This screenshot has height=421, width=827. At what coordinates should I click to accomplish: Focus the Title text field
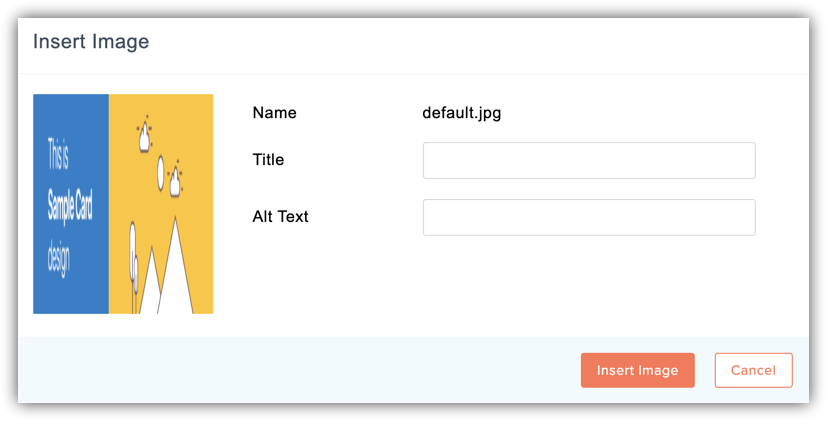tap(589, 160)
